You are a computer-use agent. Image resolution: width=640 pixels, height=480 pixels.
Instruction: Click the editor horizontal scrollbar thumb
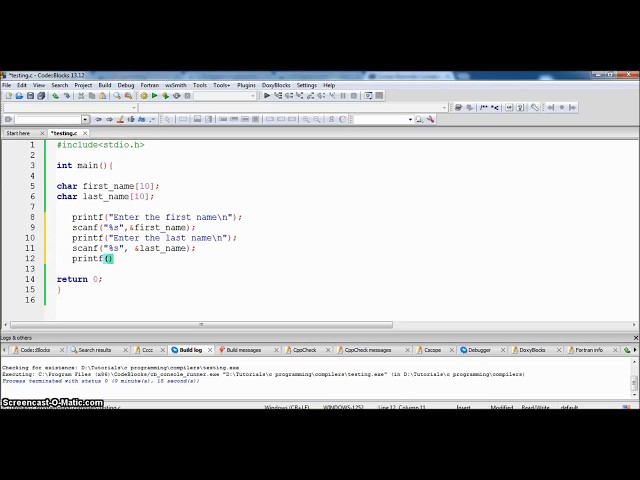(201, 325)
